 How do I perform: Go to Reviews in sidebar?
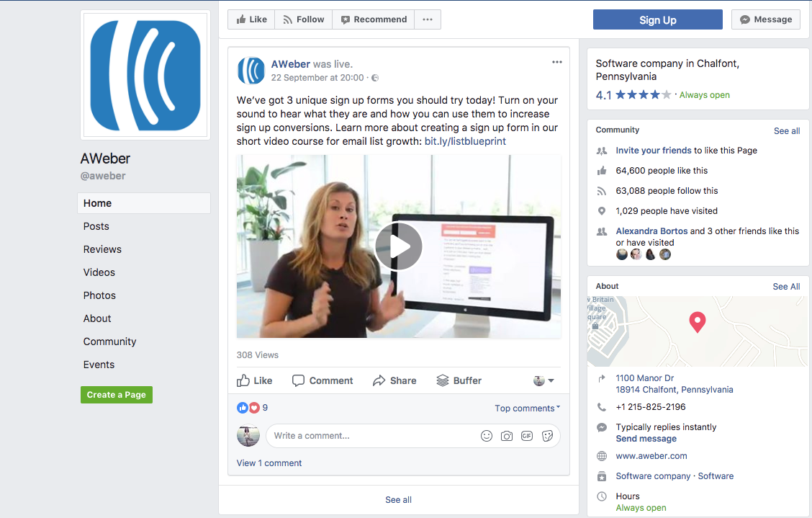pyautogui.click(x=102, y=249)
